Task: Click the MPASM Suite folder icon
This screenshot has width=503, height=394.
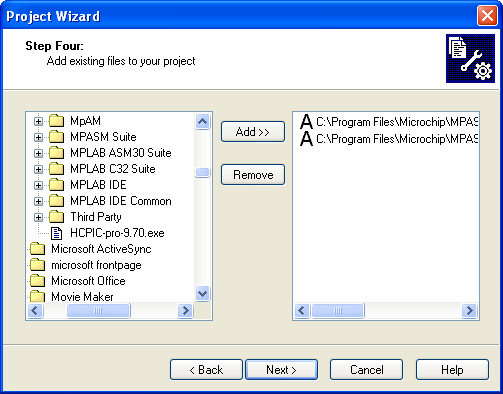Action: coord(56,137)
